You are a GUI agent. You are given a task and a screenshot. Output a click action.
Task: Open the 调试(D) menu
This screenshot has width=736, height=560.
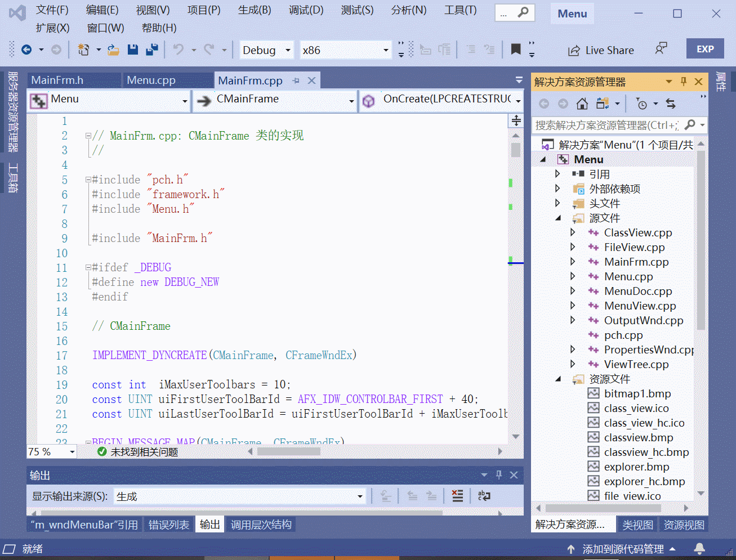[x=306, y=10]
